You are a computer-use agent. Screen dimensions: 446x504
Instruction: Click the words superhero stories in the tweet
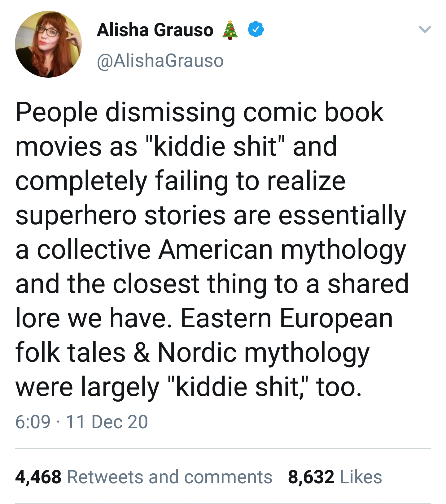[x=120, y=216]
